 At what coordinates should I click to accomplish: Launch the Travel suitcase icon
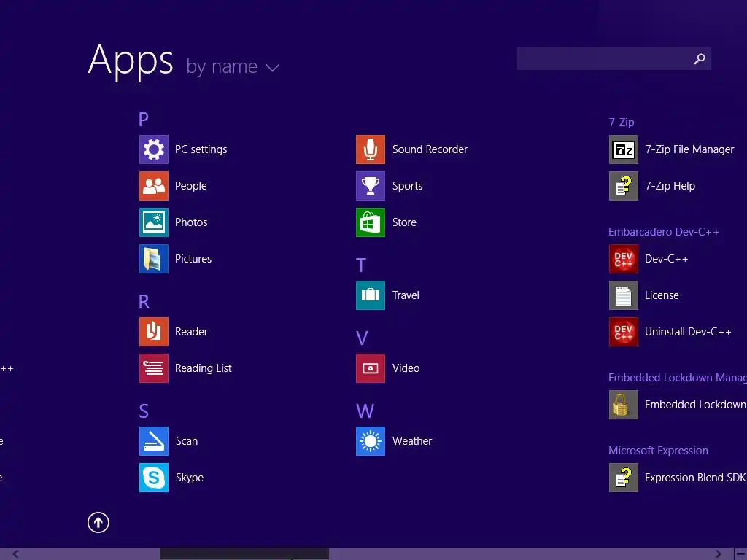(x=370, y=295)
